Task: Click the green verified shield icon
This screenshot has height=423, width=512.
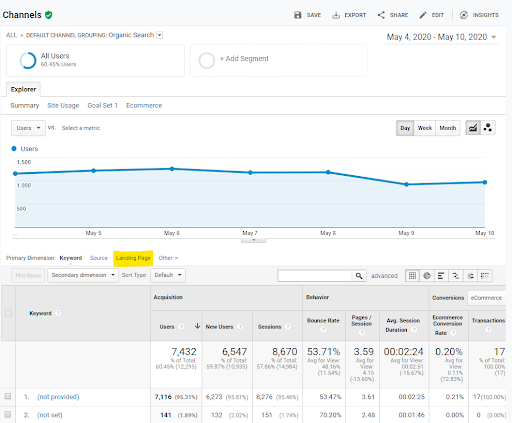Action: pyautogui.click(x=49, y=15)
